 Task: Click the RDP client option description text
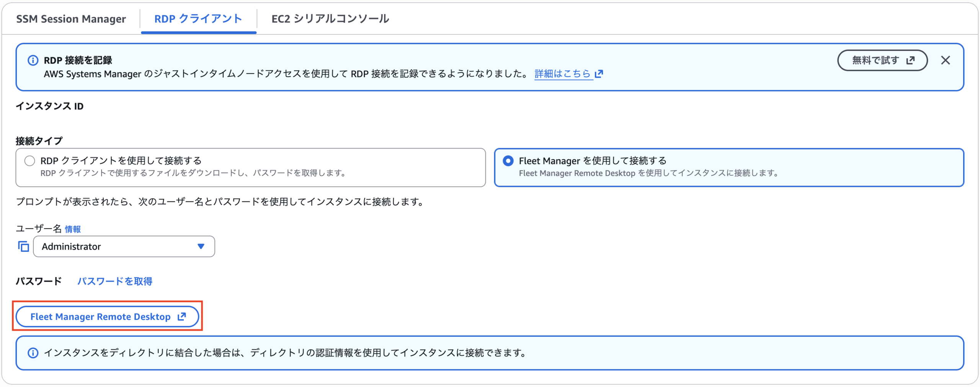(193, 173)
